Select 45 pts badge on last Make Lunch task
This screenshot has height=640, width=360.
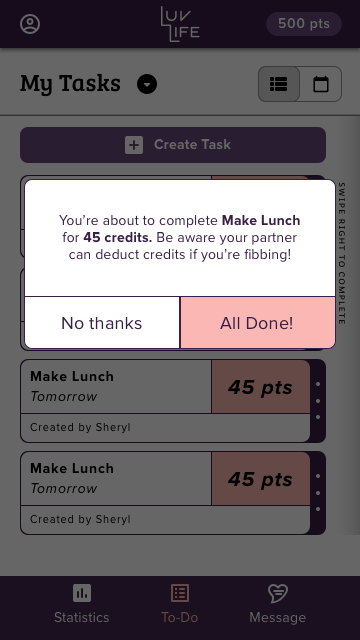click(x=260, y=479)
